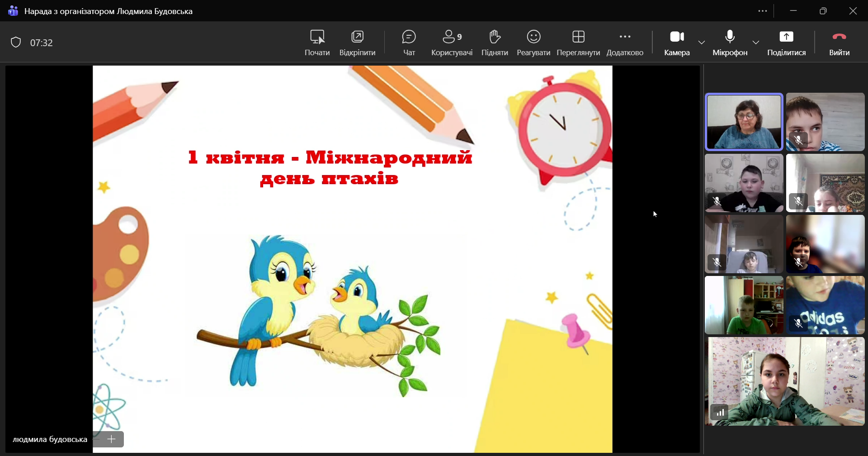Open the Переглянути view options

[578, 43]
